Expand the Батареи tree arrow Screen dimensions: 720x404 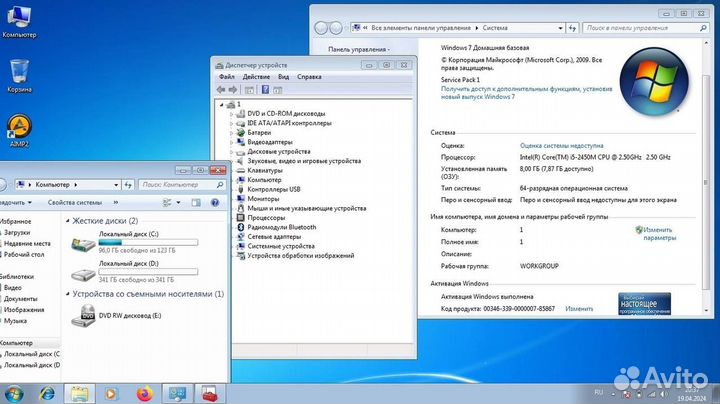pos(231,133)
